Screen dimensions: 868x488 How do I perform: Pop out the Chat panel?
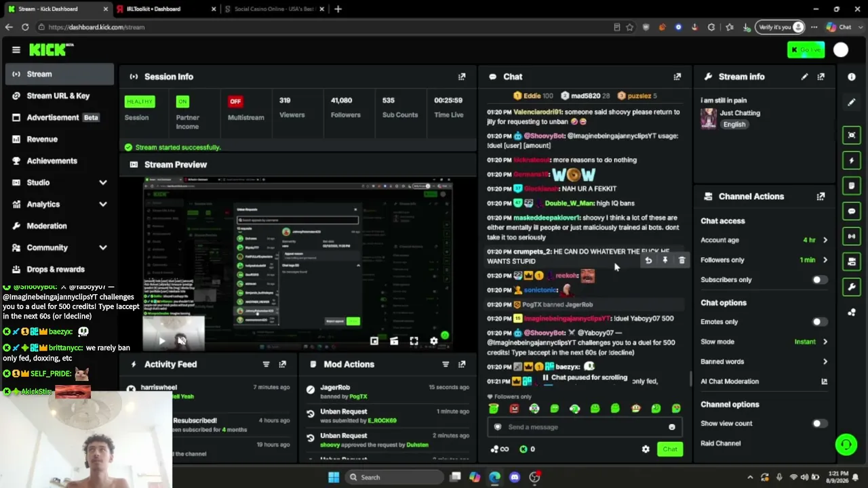(x=677, y=77)
